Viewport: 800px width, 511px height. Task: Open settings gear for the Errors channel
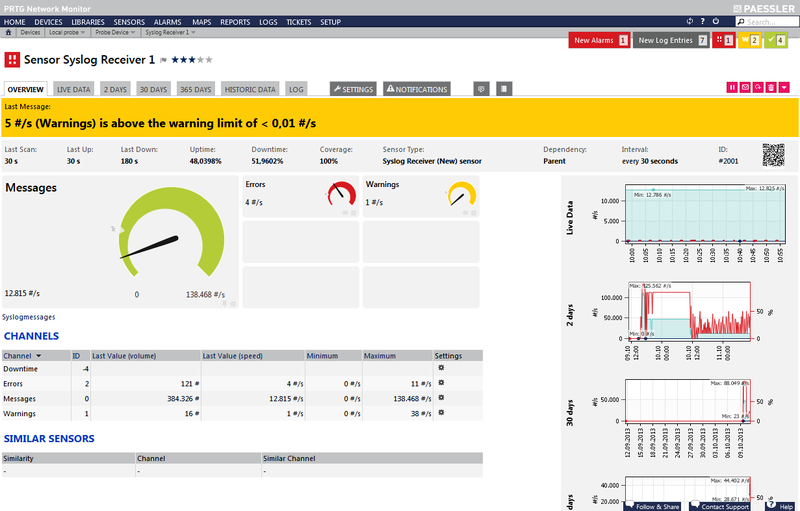click(x=440, y=383)
